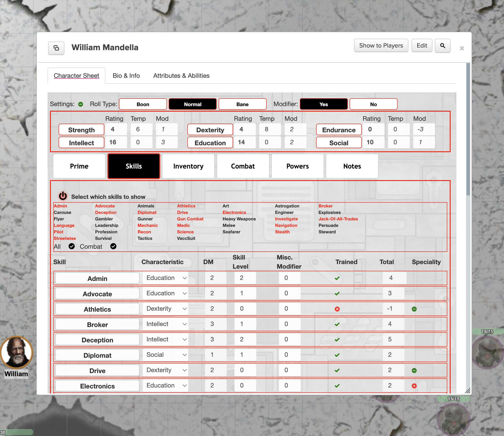
Task: Toggle the Combat skills checkmark
Action: point(113,246)
